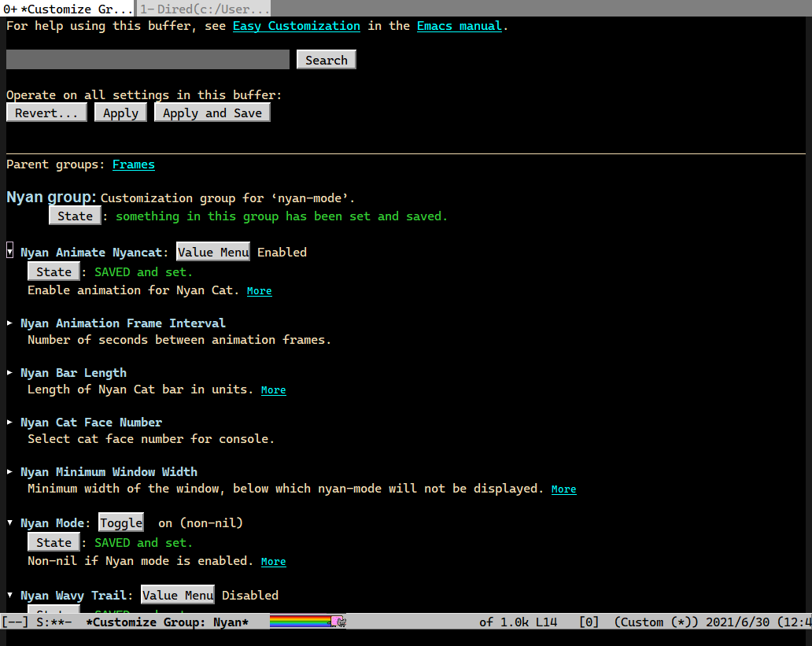Expand Nyan Minimum Window Width option

(x=10, y=471)
